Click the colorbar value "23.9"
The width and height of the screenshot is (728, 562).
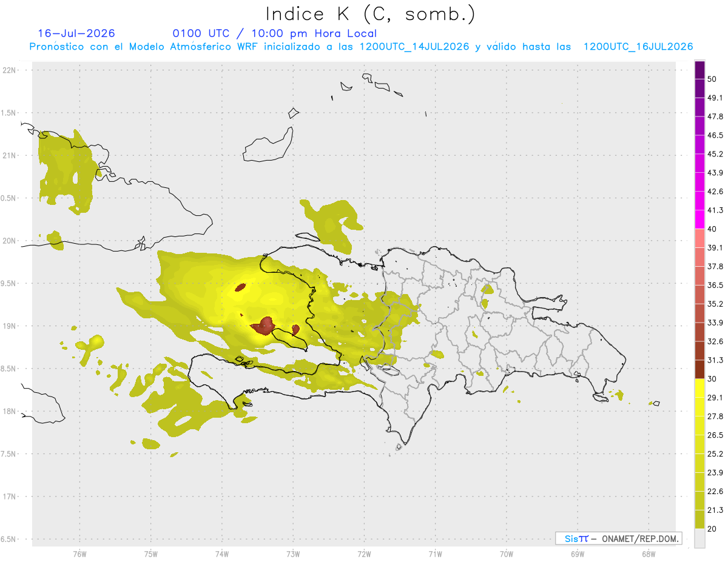(715, 473)
